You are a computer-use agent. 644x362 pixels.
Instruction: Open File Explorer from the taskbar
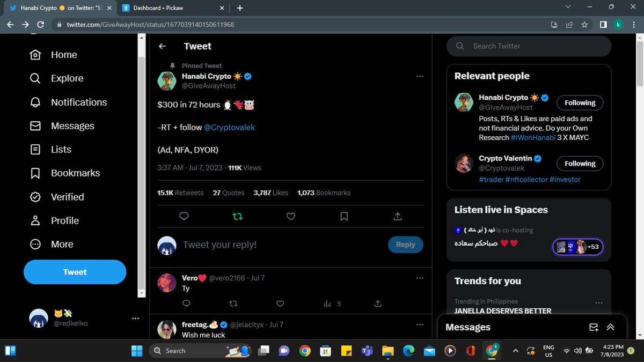click(x=388, y=351)
